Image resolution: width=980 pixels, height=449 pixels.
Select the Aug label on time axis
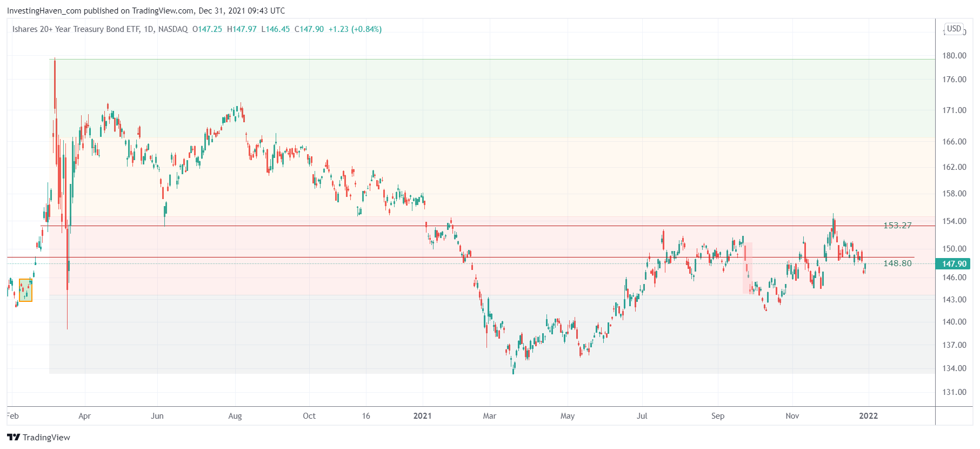[x=235, y=416]
